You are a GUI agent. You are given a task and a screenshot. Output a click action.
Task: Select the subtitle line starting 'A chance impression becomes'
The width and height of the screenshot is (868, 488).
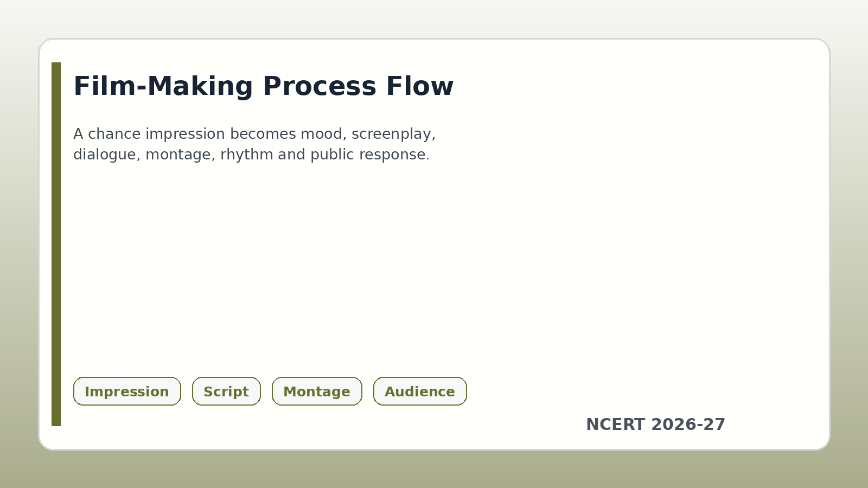click(254, 134)
